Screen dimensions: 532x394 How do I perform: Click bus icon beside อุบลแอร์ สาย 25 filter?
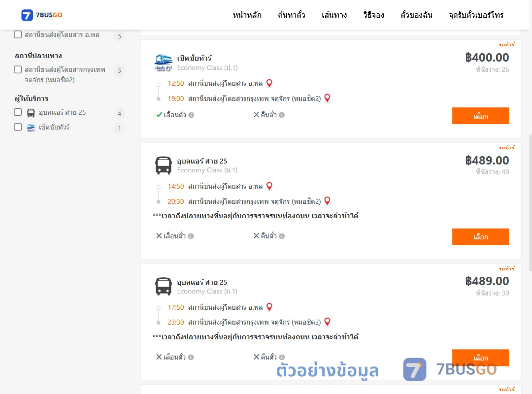tap(31, 113)
